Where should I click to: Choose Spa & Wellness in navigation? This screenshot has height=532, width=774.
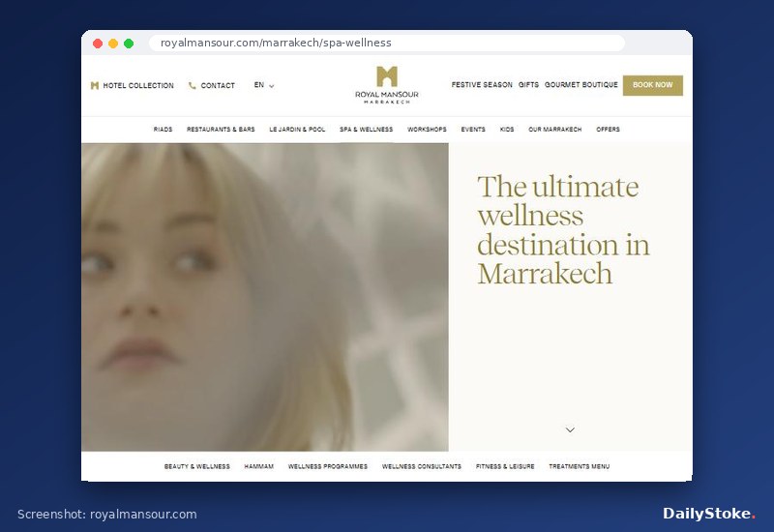(367, 130)
